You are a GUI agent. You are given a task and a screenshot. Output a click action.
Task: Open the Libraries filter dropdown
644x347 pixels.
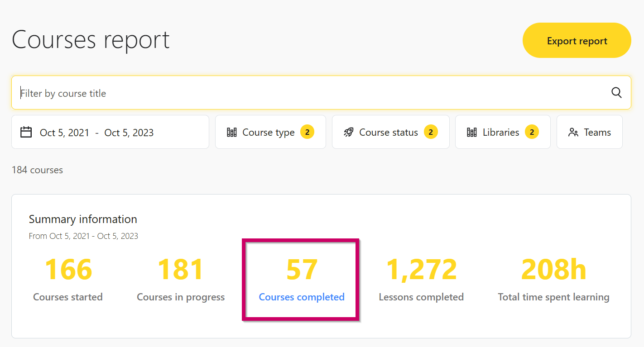(x=503, y=132)
